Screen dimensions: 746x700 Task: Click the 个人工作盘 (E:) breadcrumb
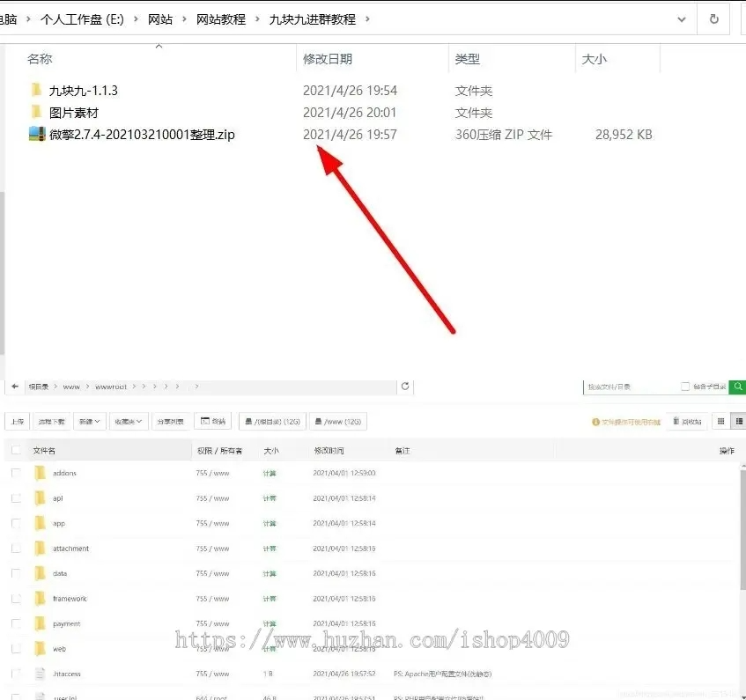82,19
